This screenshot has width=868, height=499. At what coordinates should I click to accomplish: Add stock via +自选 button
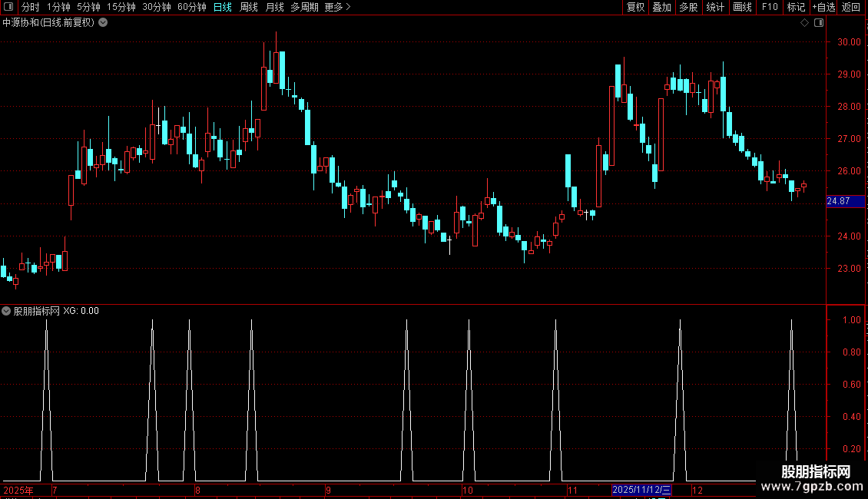tap(823, 7)
